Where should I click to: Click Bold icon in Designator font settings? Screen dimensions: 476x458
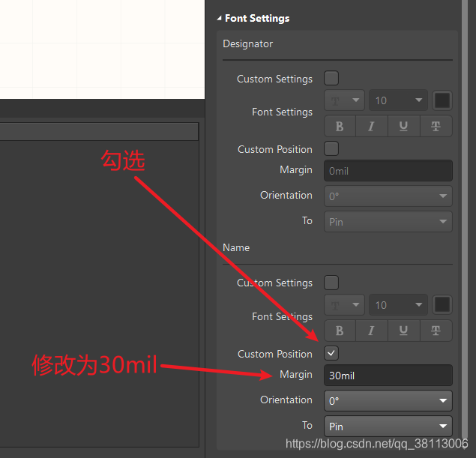[x=340, y=126]
